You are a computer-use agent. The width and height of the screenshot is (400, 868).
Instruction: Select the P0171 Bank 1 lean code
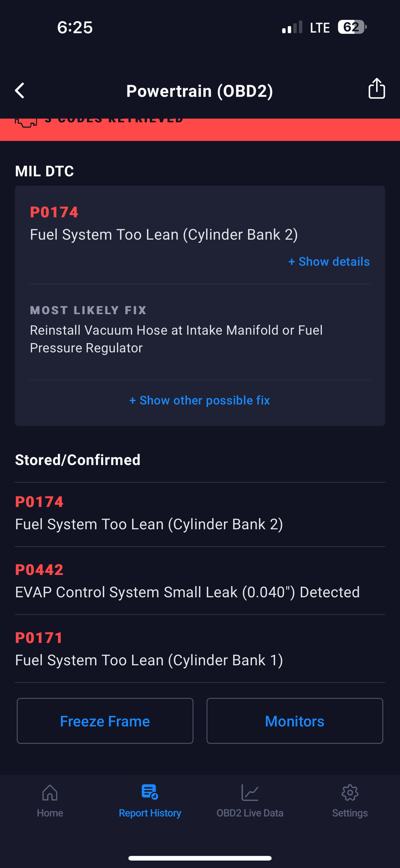pyautogui.click(x=149, y=649)
